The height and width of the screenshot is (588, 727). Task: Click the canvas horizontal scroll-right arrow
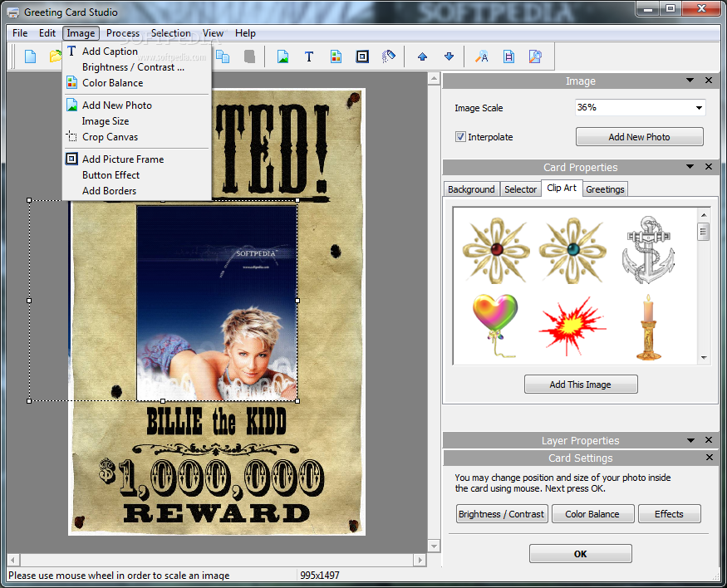(420, 560)
